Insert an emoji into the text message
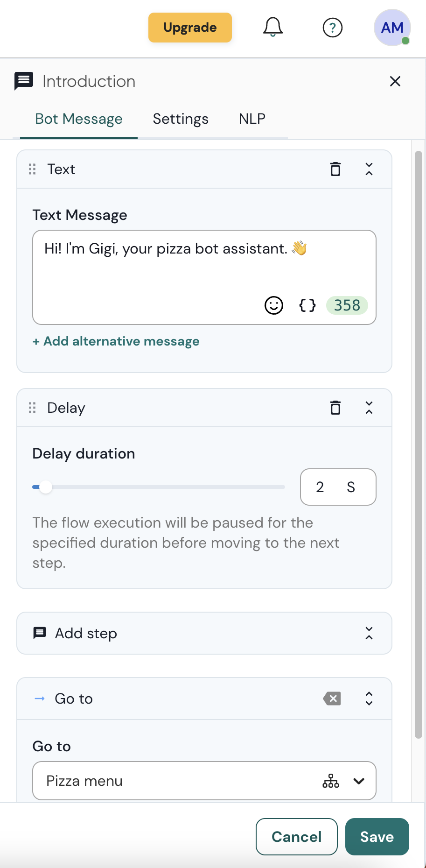426x868 pixels. click(274, 305)
